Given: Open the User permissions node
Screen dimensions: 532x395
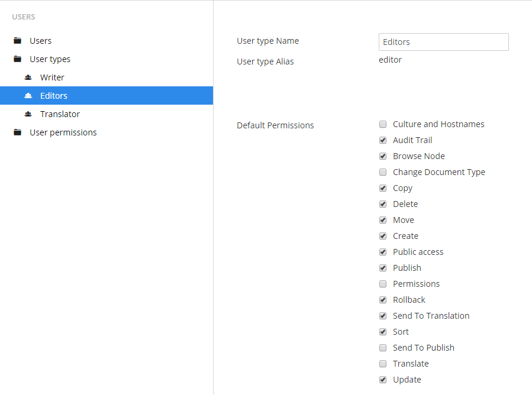Looking at the screenshot, I should tap(63, 132).
